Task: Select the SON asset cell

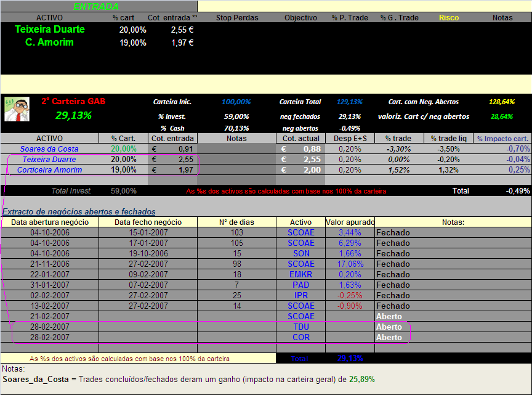Action: coord(300,253)
